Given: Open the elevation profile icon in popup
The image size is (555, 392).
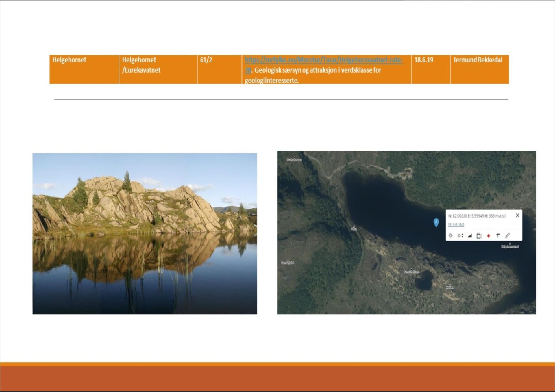Looking at the screenshot, I should [x=470, y=236].
